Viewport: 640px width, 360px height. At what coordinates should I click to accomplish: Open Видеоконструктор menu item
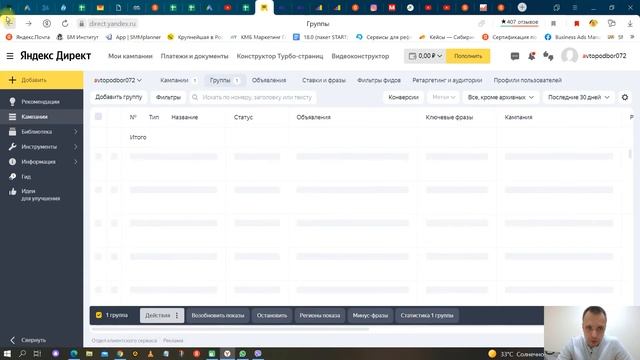point(360,56)
